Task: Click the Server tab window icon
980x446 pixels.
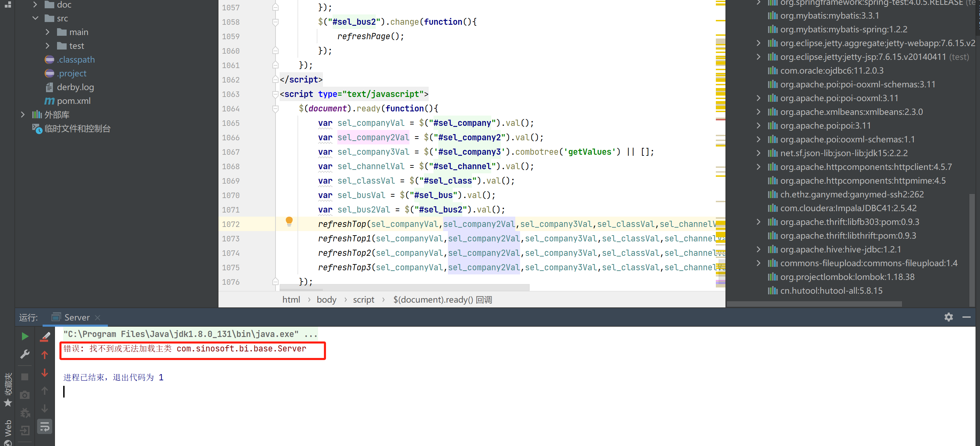Action: (x=56, y=317)
